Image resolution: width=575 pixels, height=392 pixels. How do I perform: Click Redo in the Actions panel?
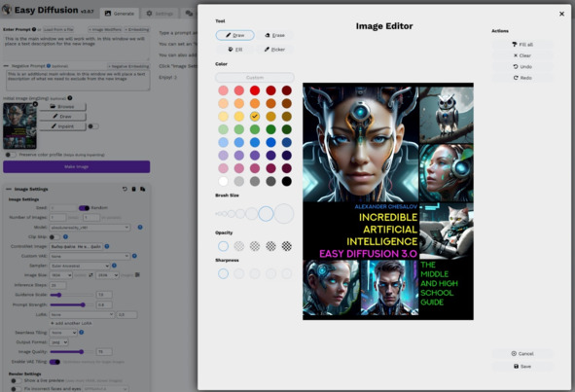(x=522, y=78)
